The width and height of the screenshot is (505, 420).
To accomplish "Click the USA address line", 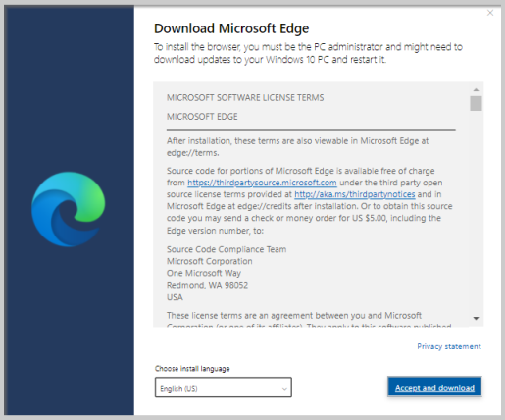I will (175, 297).
